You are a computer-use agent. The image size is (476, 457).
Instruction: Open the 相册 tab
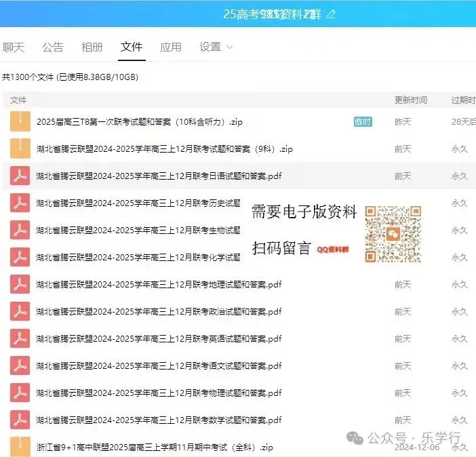(x=92, y=47)
